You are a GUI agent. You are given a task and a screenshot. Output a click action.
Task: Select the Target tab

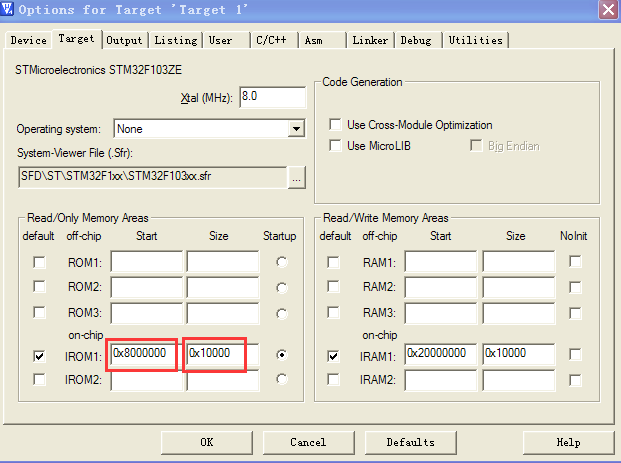pos(76,39)
